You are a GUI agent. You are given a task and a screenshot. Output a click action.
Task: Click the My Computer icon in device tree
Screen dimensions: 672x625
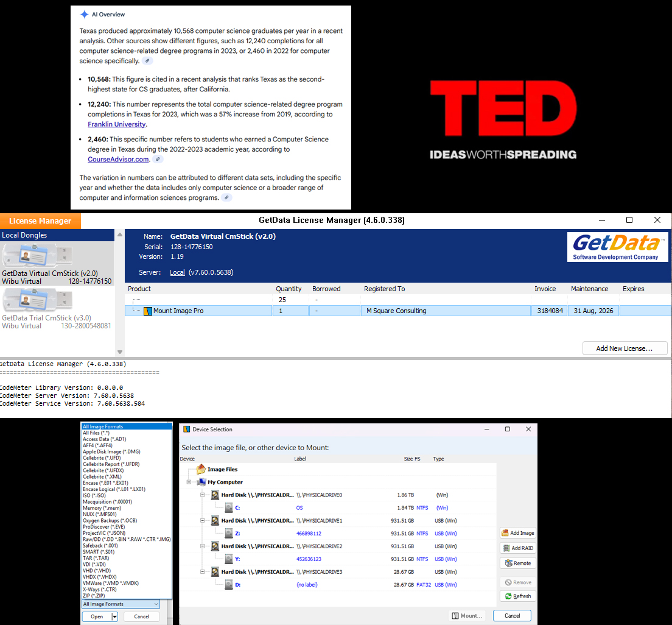click(x=201, y=482)
